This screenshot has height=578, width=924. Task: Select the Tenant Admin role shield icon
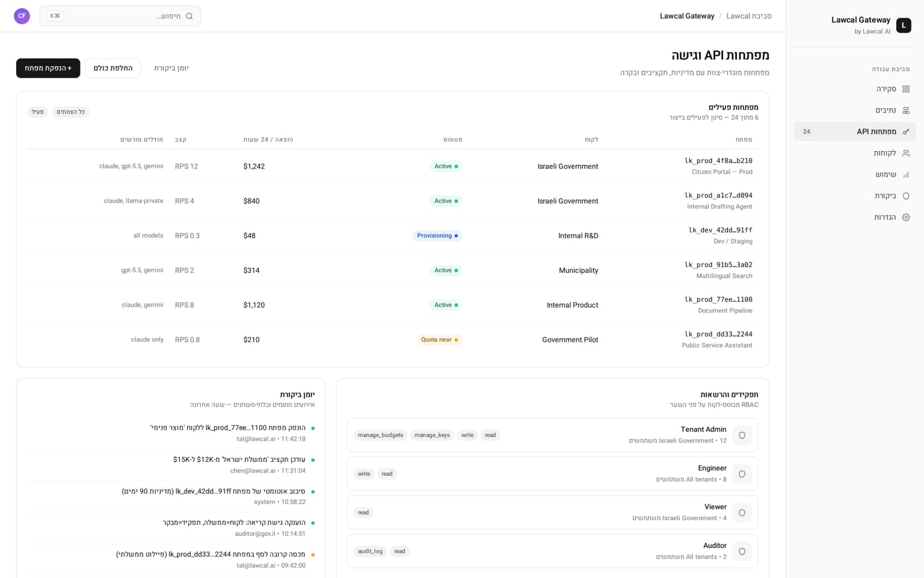[742, 435]
